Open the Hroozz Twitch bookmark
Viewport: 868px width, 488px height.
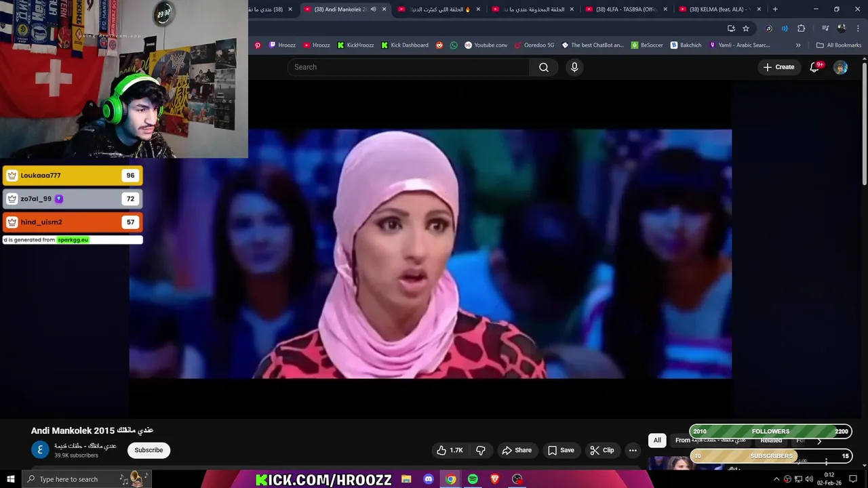[x=282, y=45]
